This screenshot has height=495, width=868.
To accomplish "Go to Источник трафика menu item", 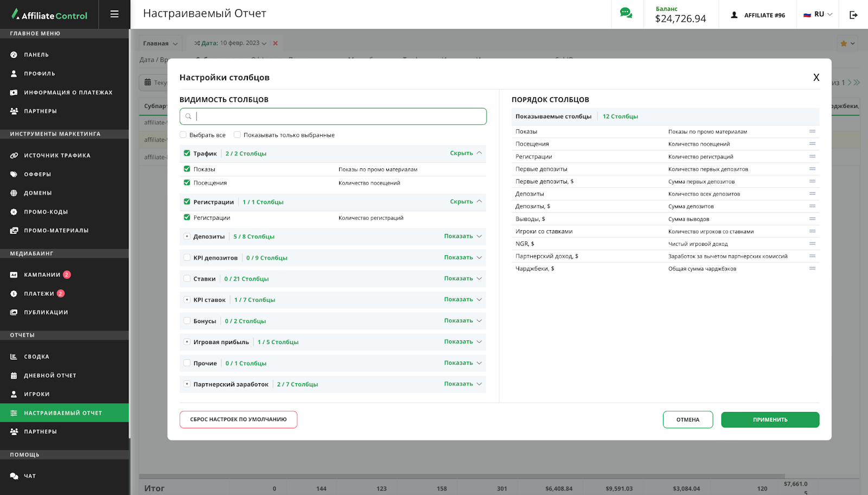I will [x=57, y=156].
